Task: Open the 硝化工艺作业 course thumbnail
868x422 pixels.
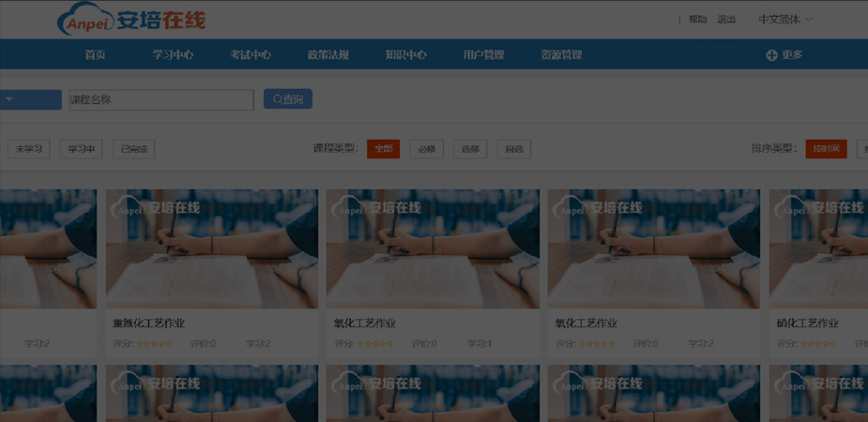Action: (x=818, y=249)
